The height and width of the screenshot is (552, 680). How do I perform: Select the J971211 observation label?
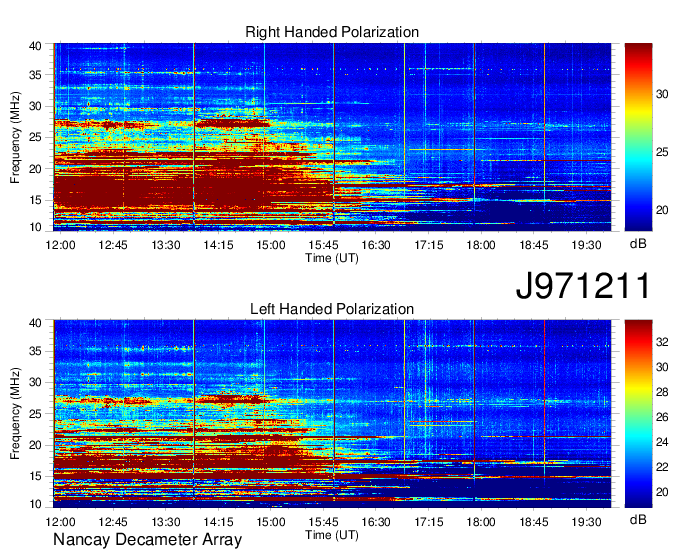(x=583, y=286)
